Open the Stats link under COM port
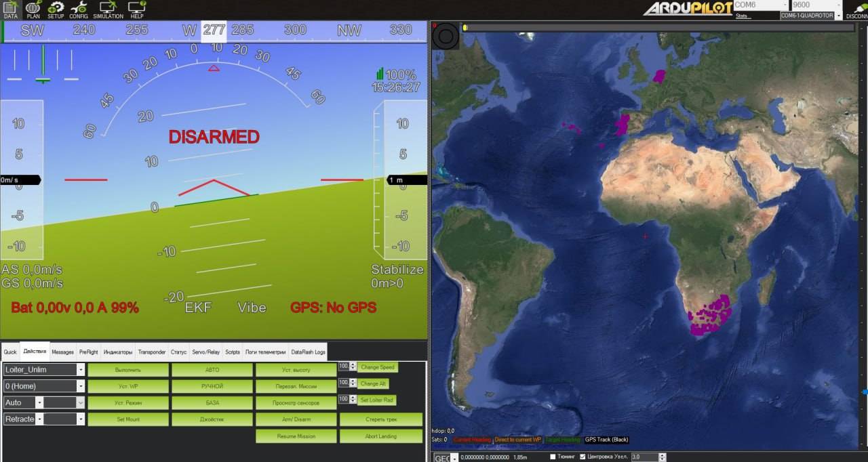Screen dimensions: 868x462 743,16
